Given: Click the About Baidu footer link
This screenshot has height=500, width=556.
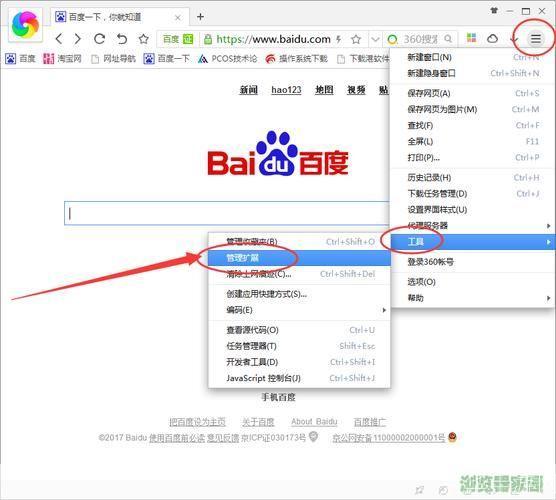Looking at the screenshot, I should [314, 422].
